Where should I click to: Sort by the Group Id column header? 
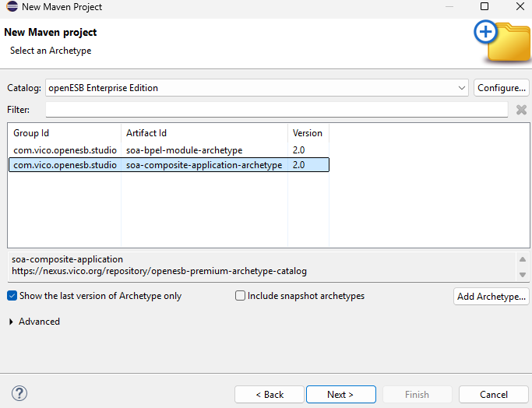click(x=65, y=133)
